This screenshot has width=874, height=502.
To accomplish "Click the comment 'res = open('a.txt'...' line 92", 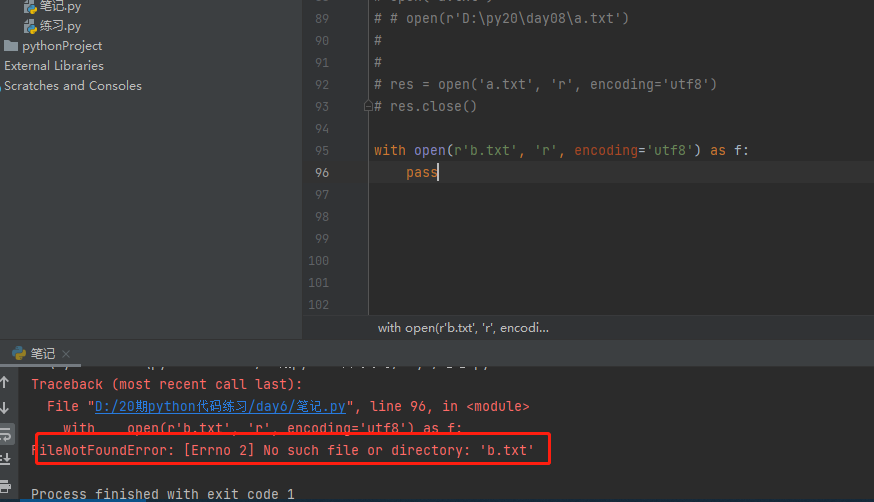I will pos(545,84).
